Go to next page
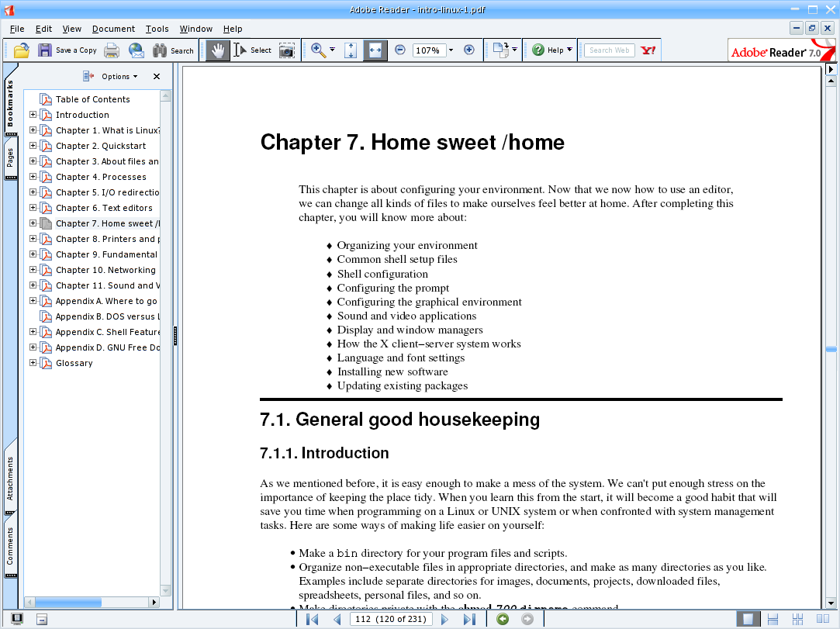The width and height of the screenshot is (840, 629). [444, 620]
